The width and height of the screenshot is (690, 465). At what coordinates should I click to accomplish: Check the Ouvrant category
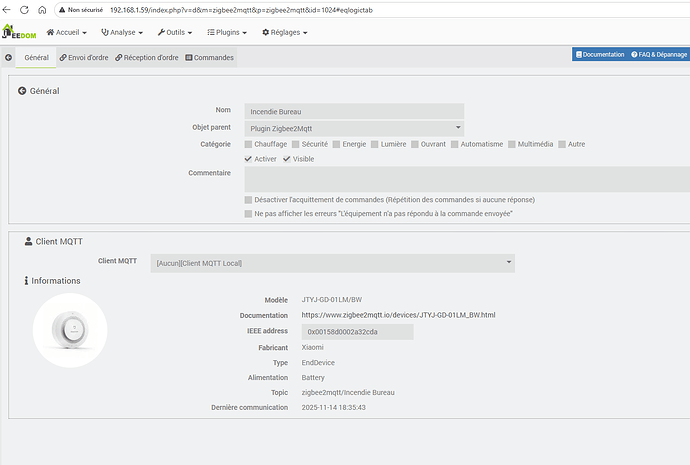point(415,144)
